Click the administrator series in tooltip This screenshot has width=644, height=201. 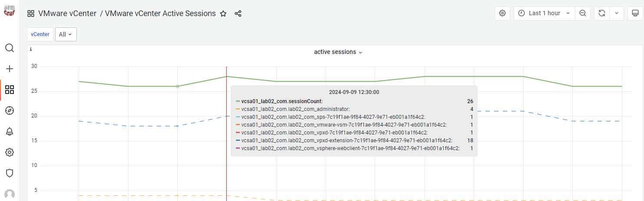click(x=296, y=109)
